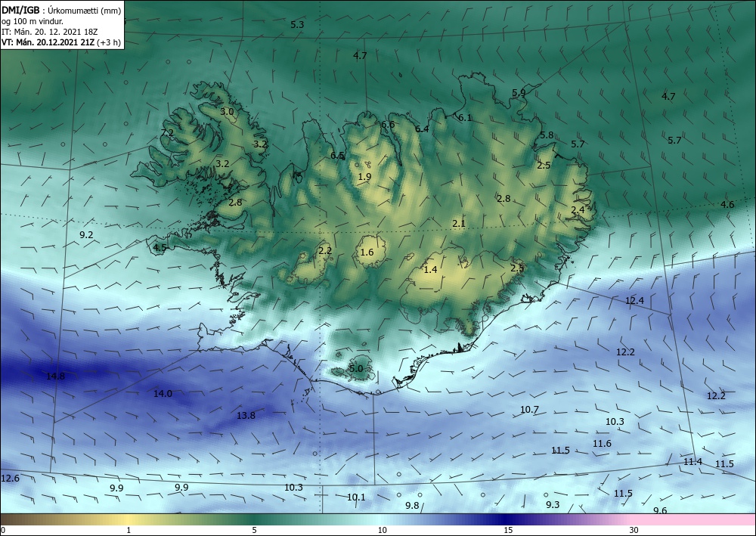Click the 14.8 precipitation value
This screenshot has height=536, width=756.
(55, 376)
